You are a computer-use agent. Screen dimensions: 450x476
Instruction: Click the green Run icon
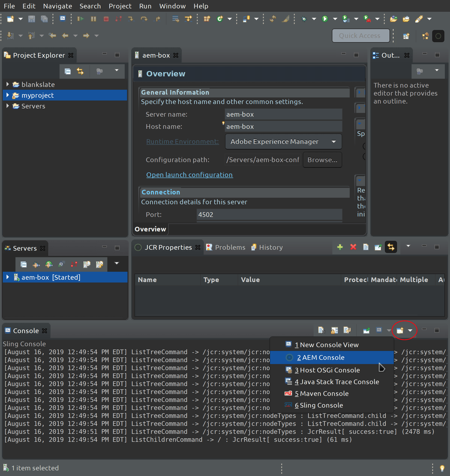[x=325, y=19]
